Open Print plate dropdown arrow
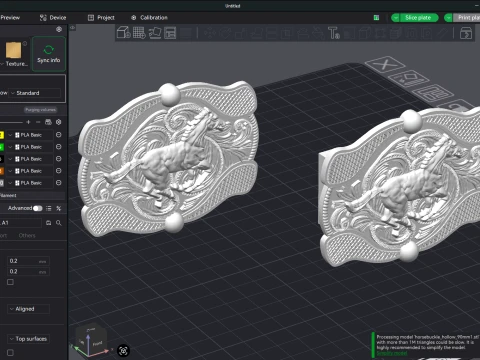 [x=449, y=18]
